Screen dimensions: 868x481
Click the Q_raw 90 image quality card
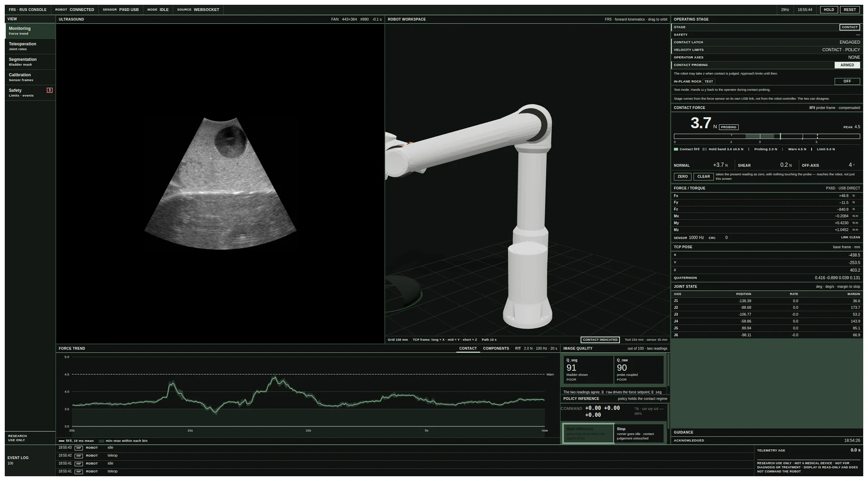coord(639,369)
